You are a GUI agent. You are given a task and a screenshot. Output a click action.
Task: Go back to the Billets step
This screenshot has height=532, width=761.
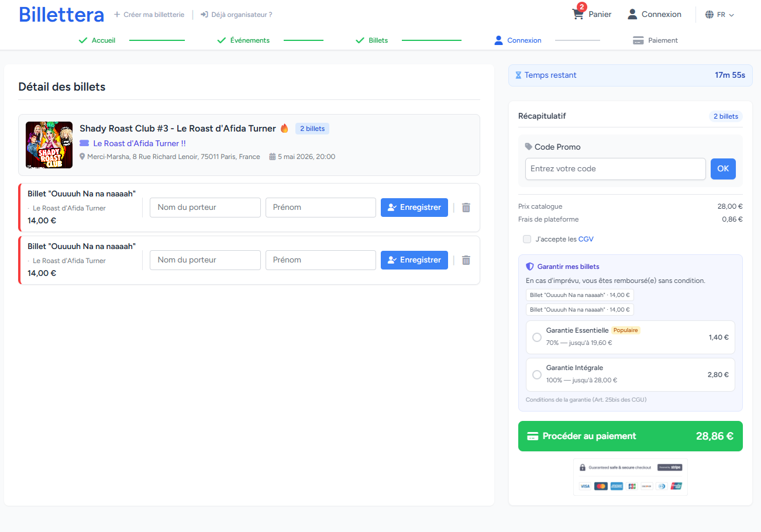pos(377,40)
